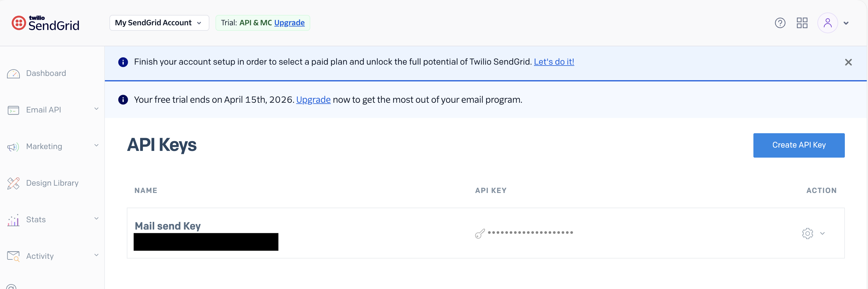Expand the Email API sidebar section

96,109
